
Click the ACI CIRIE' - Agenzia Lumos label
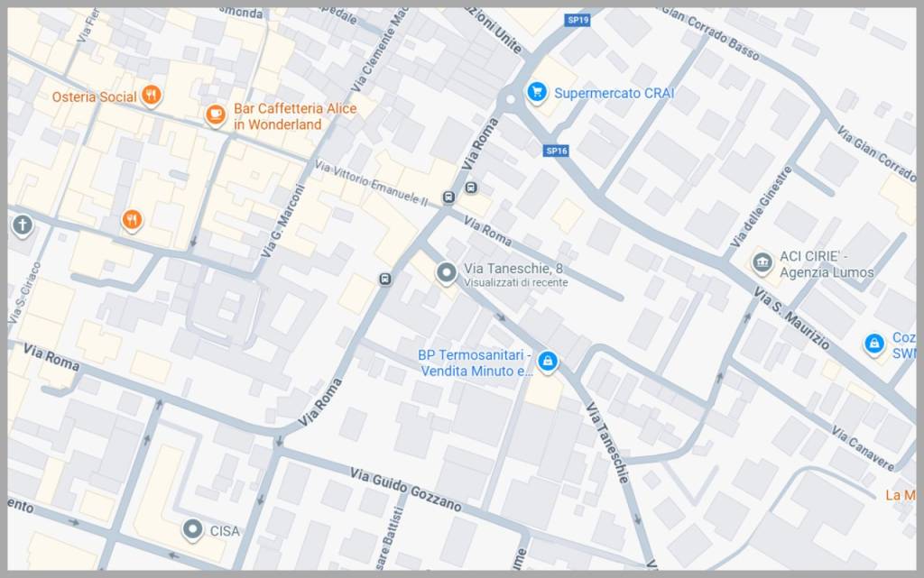coord(827,264)
